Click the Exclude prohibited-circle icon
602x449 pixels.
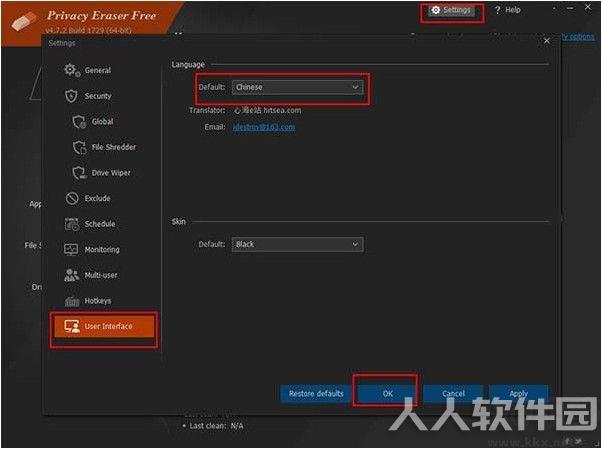[x=72, y=198]
